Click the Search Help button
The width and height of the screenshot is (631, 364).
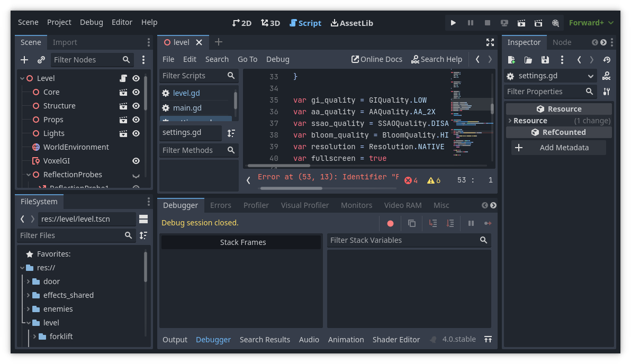click(x=437, y=59)
